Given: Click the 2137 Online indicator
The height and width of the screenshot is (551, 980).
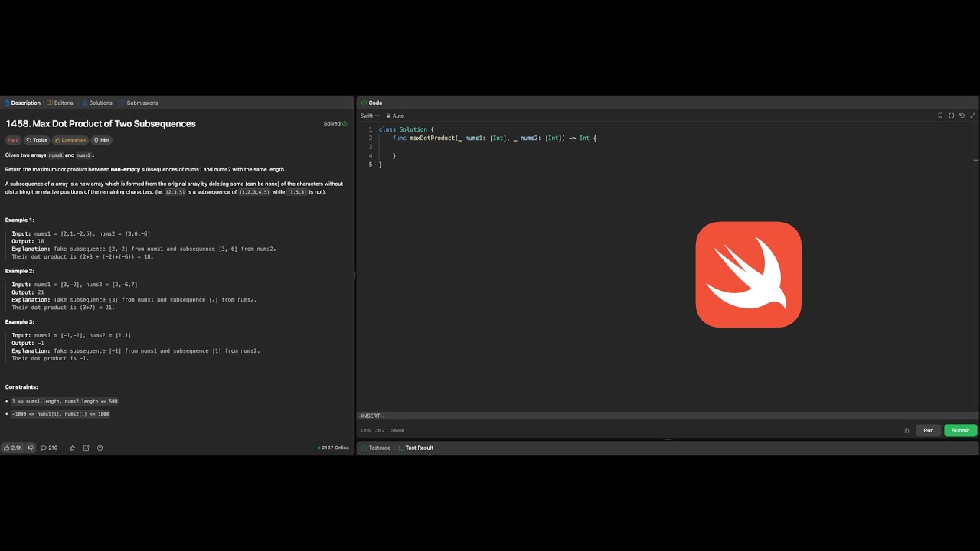Looking at the screenshot, I should [333, 448].
